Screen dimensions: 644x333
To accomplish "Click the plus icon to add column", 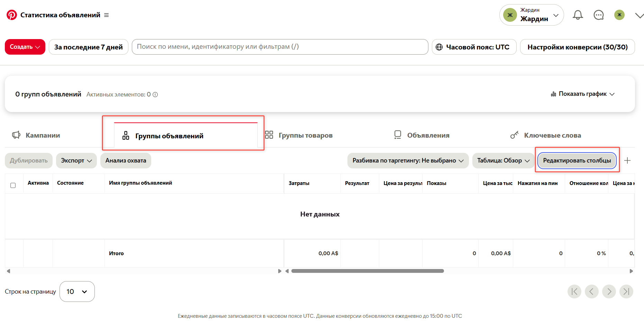I will [x=627, y=160].
